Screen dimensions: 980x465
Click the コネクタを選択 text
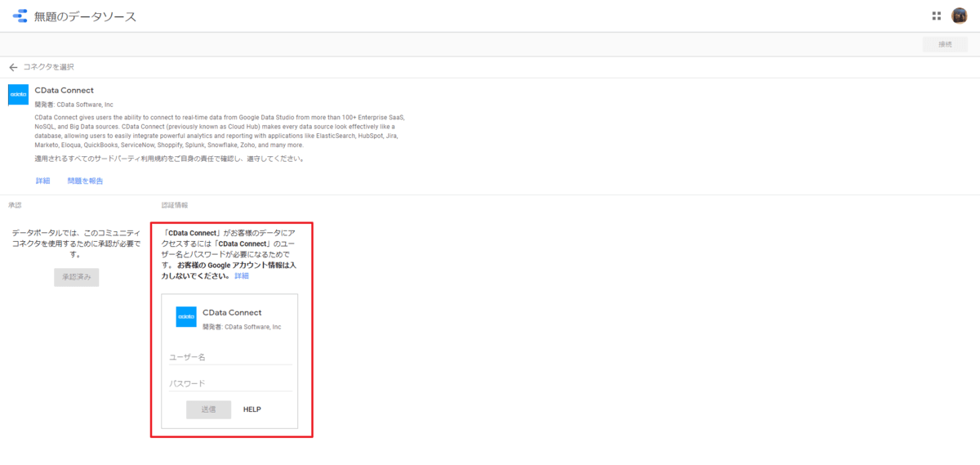point(50,67)
